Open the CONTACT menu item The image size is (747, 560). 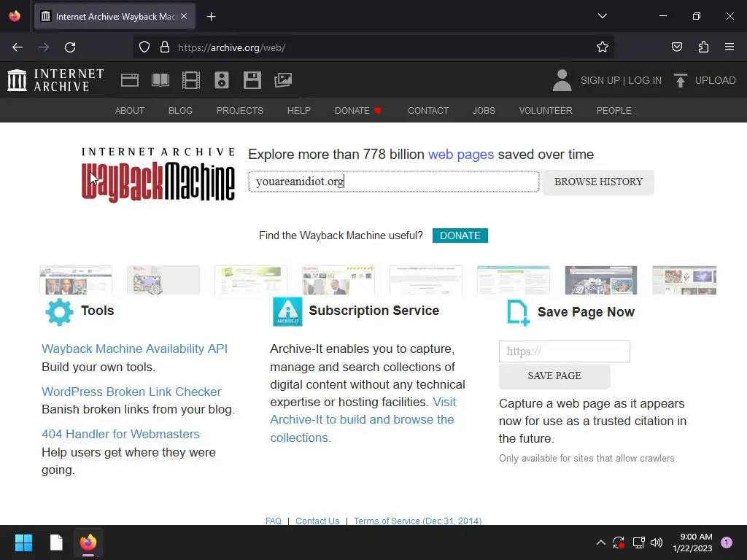[427, 111]
